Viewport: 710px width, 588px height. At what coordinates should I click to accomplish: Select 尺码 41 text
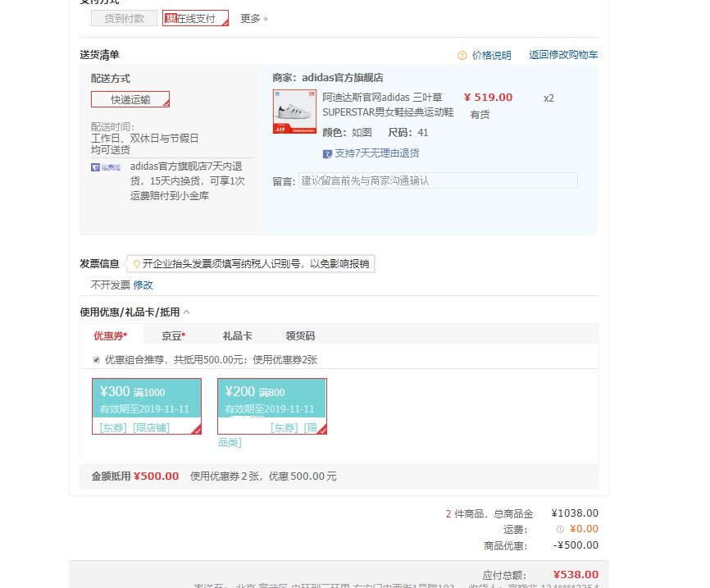408,133
